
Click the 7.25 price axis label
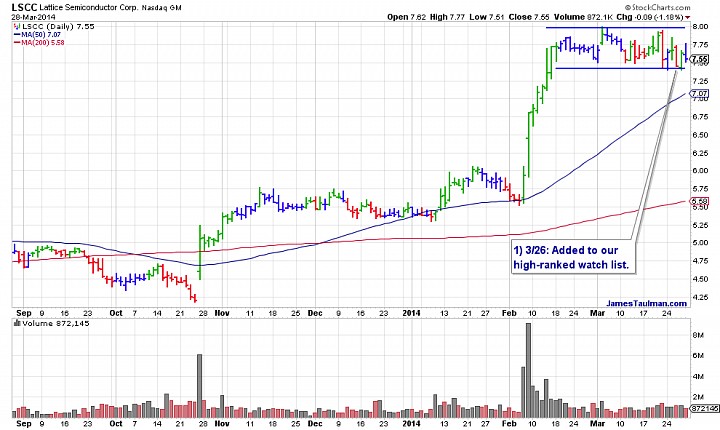tap(700, 81)
